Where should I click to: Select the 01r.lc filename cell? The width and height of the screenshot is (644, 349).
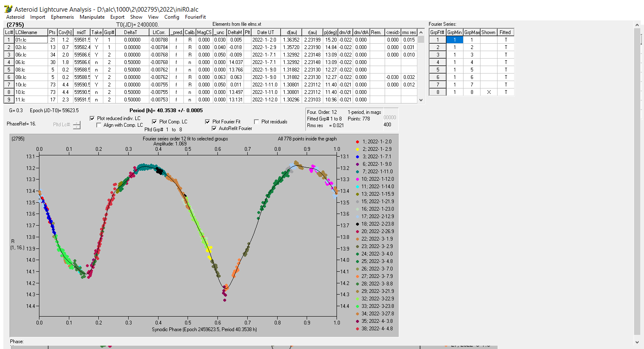click(31, 40)
